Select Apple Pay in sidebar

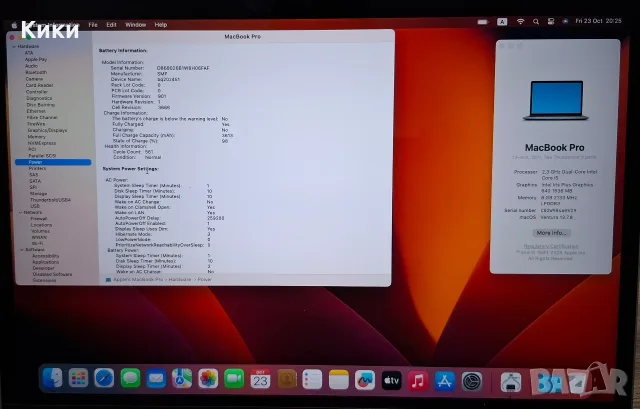[x=36, y=59]
